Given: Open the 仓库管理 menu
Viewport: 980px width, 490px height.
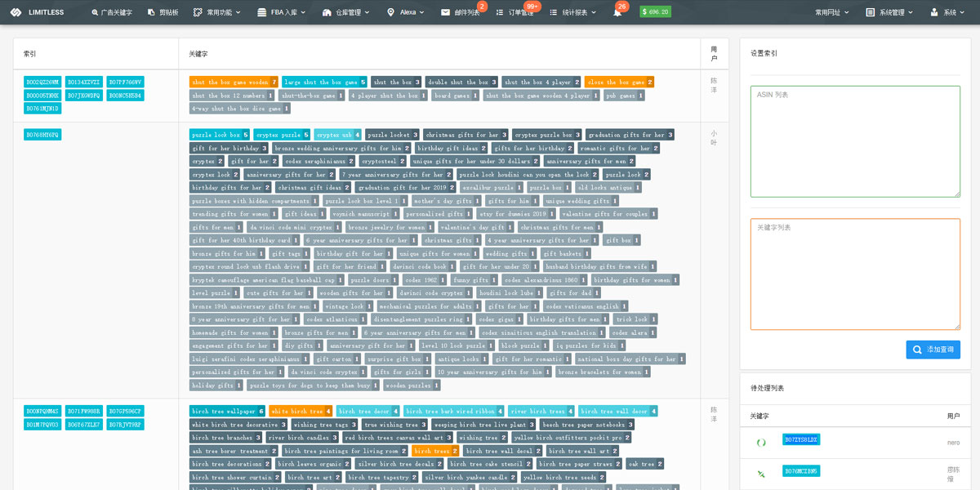Looking at the screenshot, I should pos(346,12).
